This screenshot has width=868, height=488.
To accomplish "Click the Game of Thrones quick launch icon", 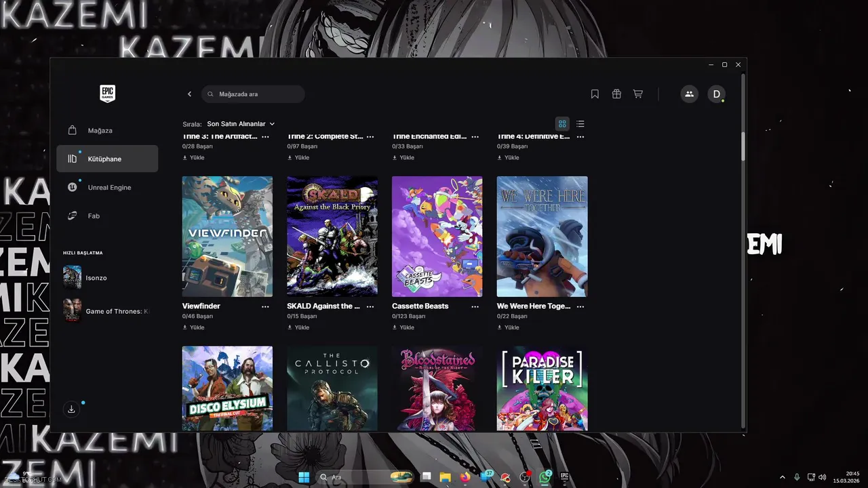I will [x=72, y=310].
